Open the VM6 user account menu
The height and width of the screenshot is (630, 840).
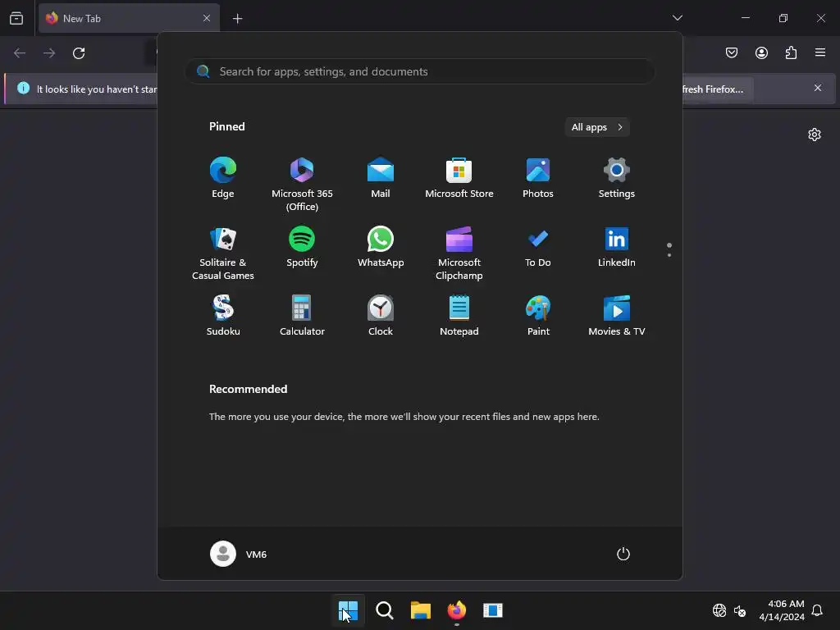239,554
